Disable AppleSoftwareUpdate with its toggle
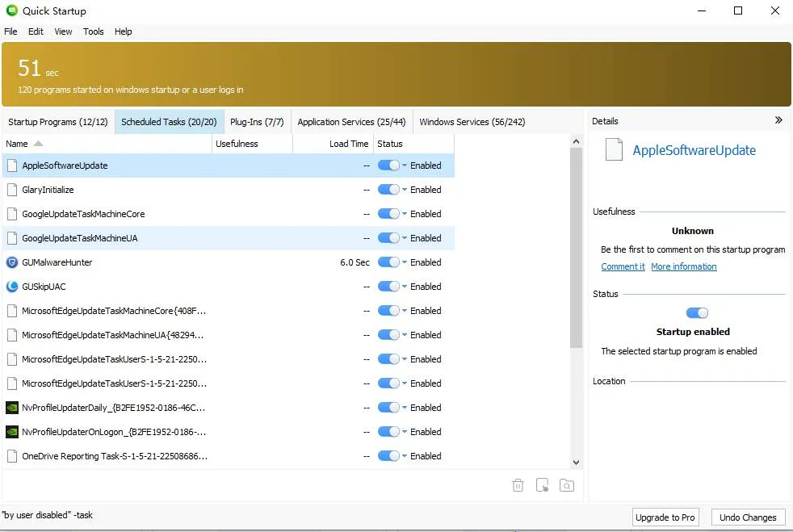Image resolution: width=793 pixels, height=532 pixels. [x=388, y=165]
